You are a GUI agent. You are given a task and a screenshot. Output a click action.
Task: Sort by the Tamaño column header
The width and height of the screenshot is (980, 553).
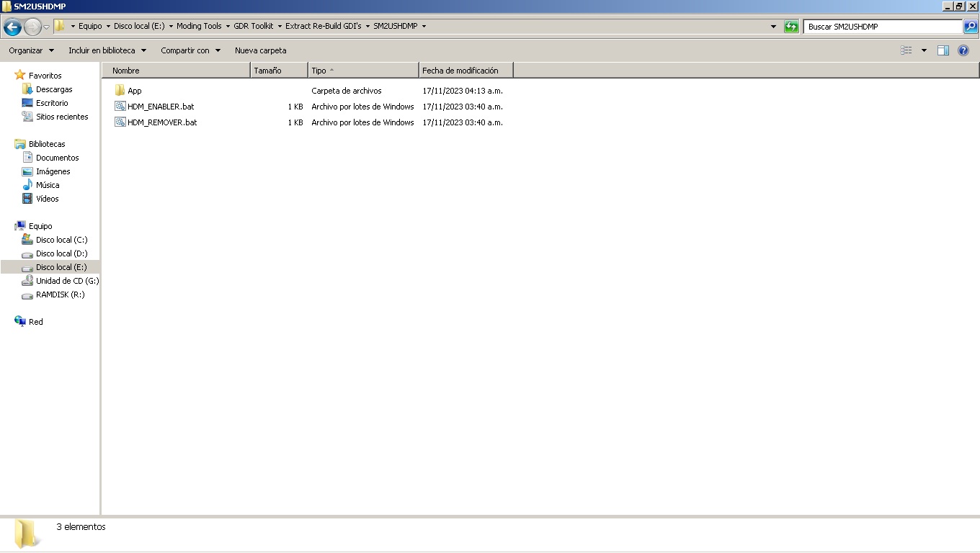(280, 71)
